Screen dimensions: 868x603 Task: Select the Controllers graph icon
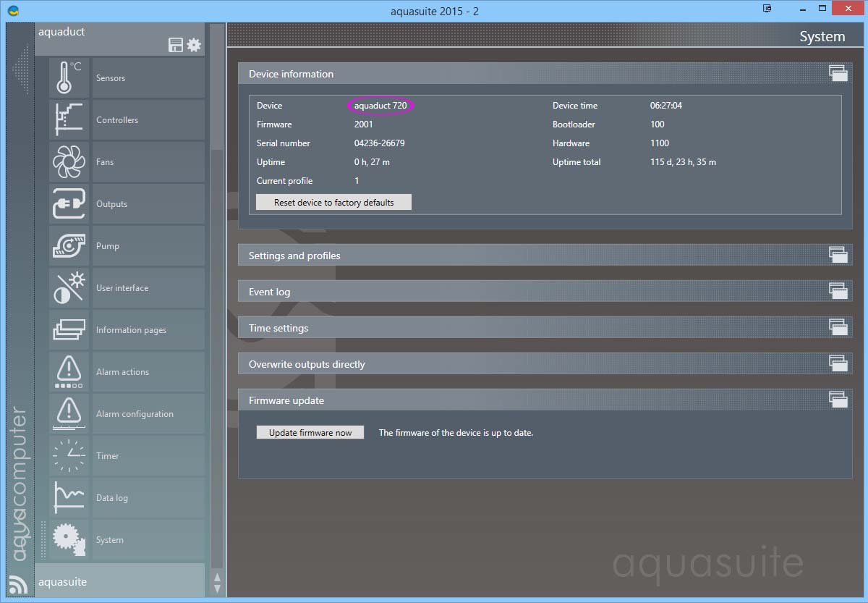[69, 120]
